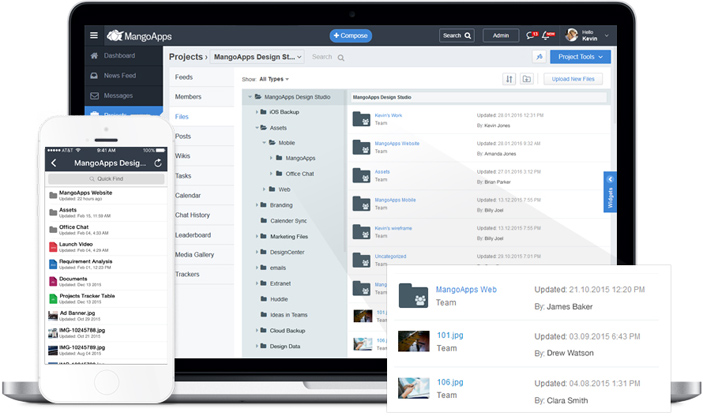
Task: Open the Trackers tab
Action: coord(187,274)
